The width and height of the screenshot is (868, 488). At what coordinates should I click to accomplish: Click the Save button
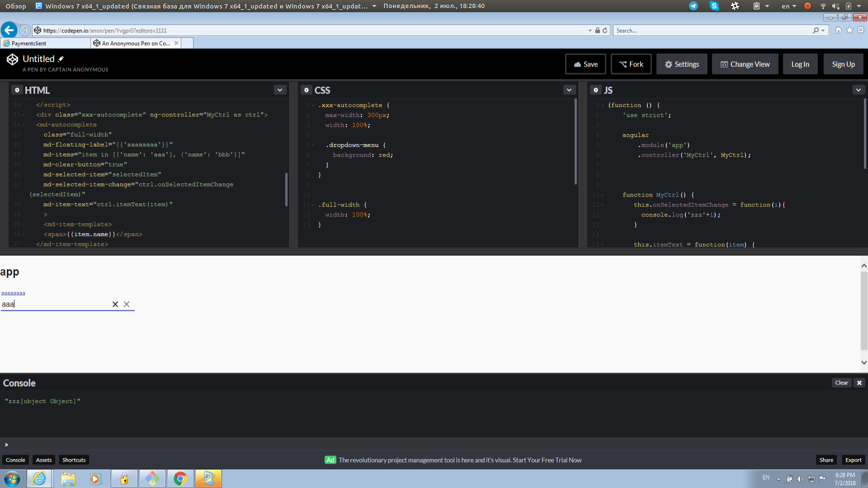pos(585,64)
